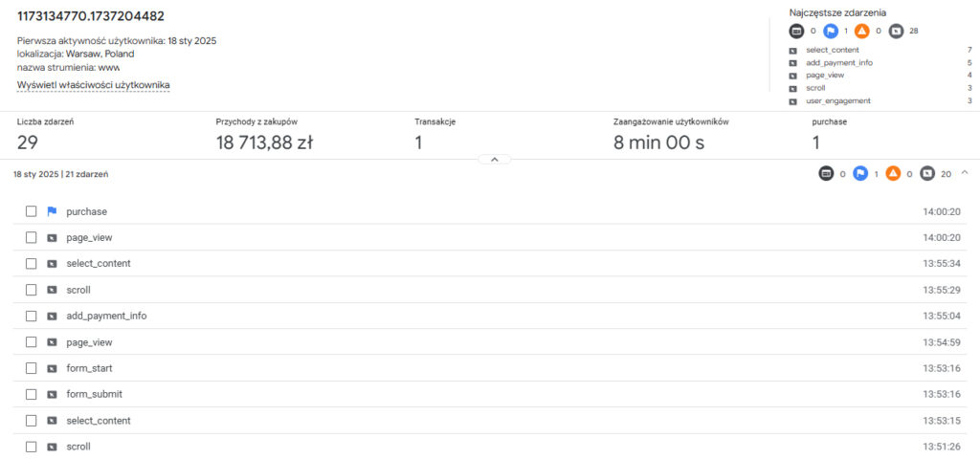Tick the checkbox for add_payment_info
This screenshot has height=459, width=980.
click(x=32, y=316)
